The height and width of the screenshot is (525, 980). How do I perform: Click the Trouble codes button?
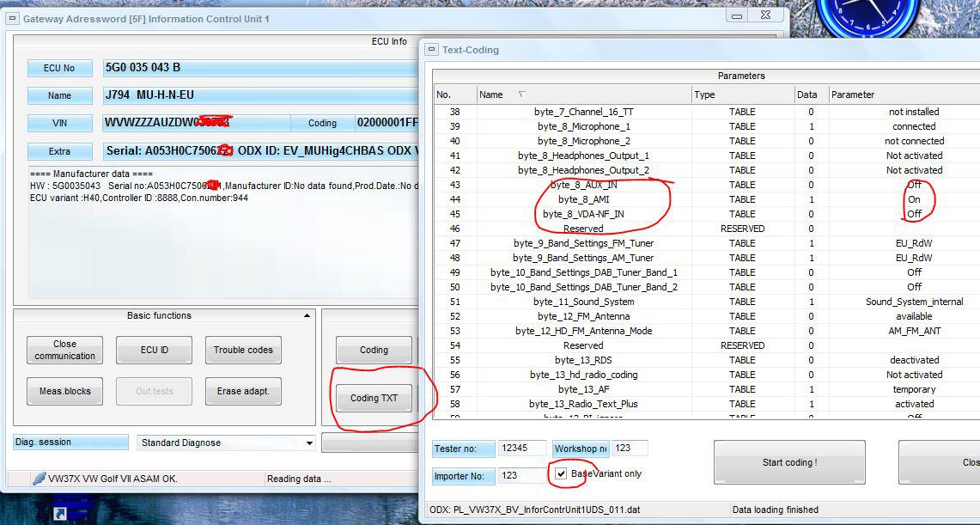coord(243,350)
